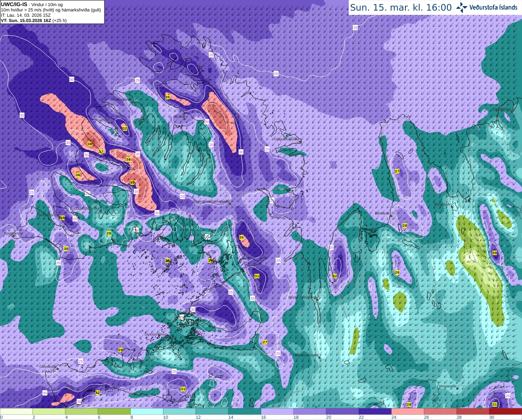Click the Gufuskálar station label
Image resolution: width=522 pixels, height=420 pixels.
point(48,367)
